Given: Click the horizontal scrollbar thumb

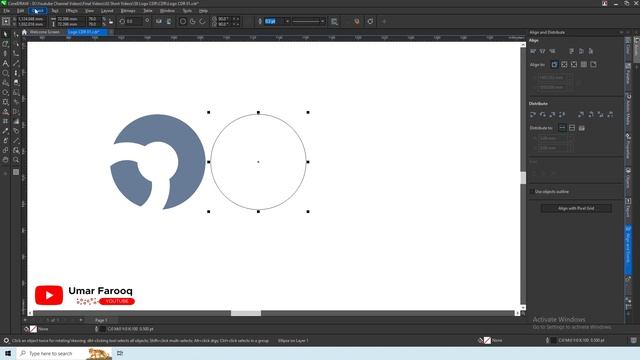Looking at the screenshot, I should point(246,313).
